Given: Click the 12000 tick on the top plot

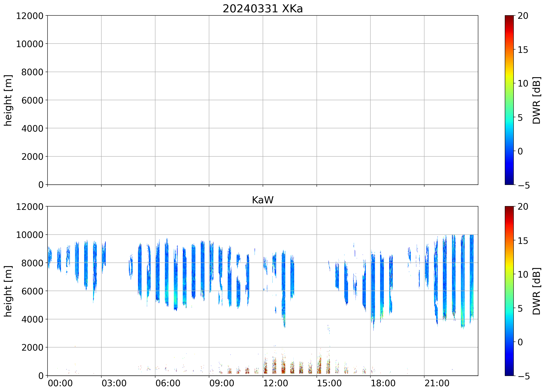Looking at the screenshot, I should tap(30, 16).
